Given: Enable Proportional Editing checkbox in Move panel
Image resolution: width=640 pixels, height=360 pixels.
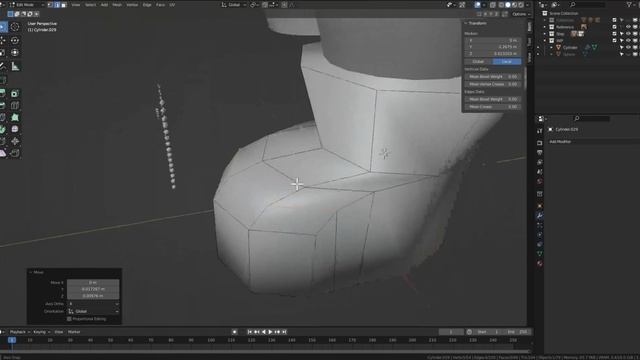Looking at the screenshot, I should [x=69, y=319].
